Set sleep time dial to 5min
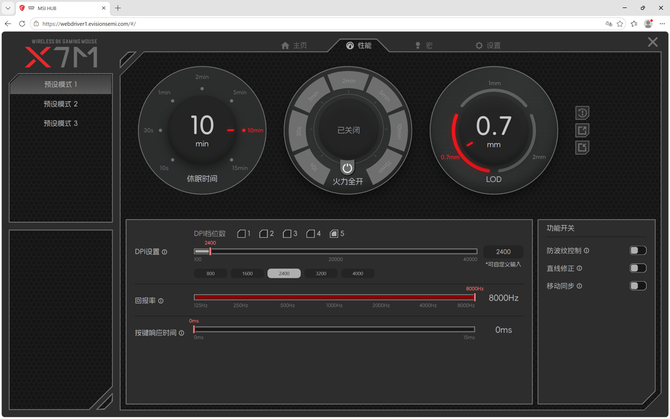 tap(240, 92)
